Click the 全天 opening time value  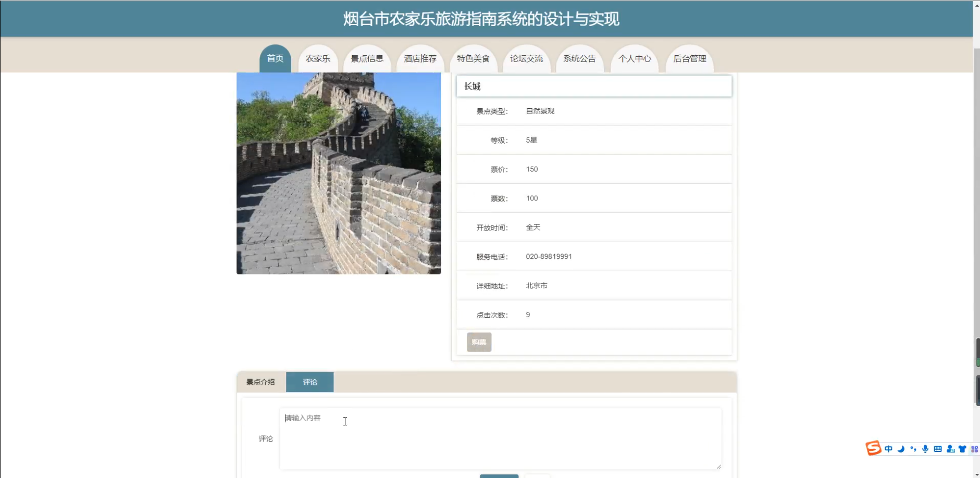coord(533,228)
